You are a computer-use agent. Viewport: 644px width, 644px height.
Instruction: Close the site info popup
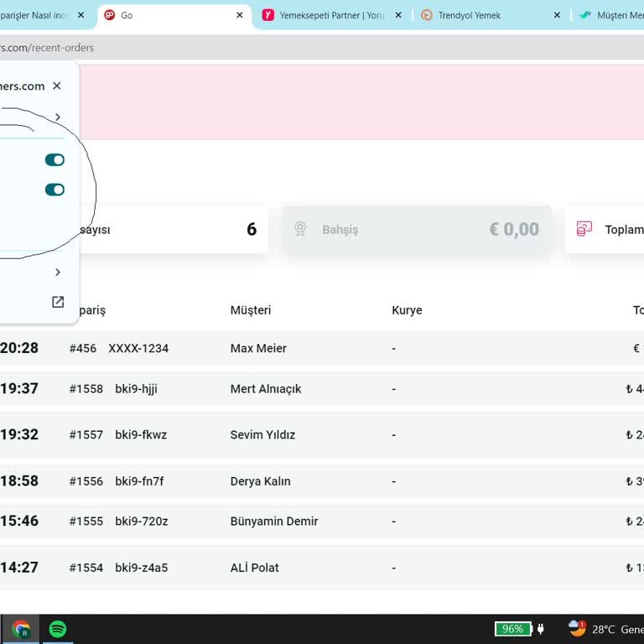pos(57,86)
